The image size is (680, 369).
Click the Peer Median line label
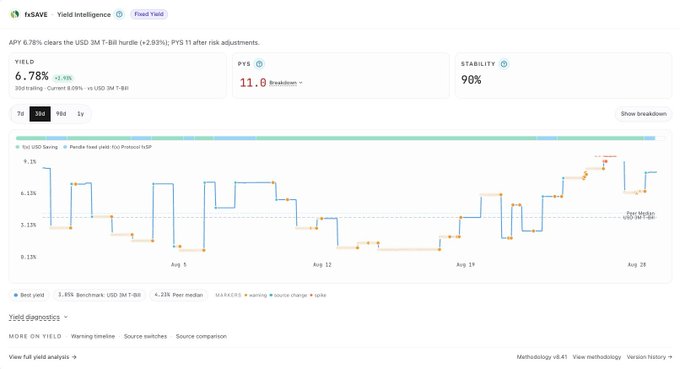click(641, 213)
